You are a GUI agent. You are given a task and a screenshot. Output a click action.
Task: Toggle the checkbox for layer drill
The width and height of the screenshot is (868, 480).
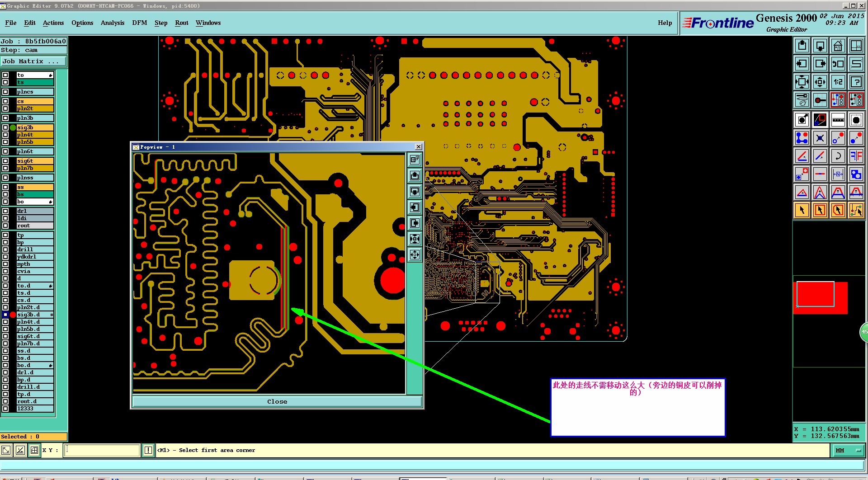pyautogui.click(x=5, y=249)
